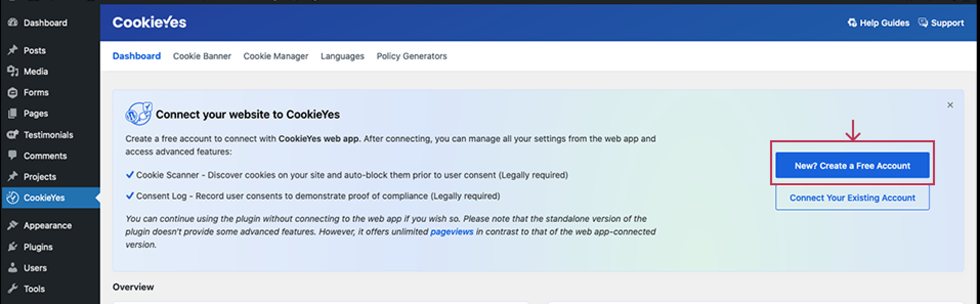
Task: Click the Users person icon
Action: tap(13, 268)
